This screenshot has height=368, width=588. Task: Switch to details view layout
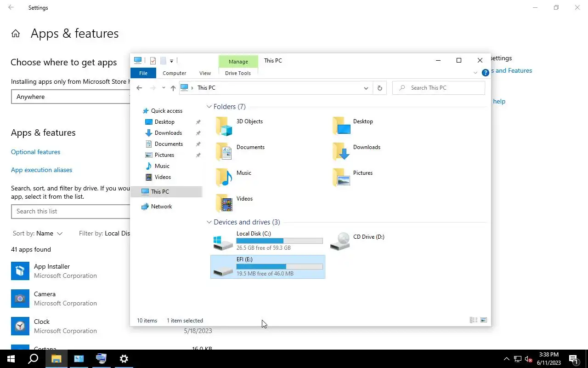point(474,320)
